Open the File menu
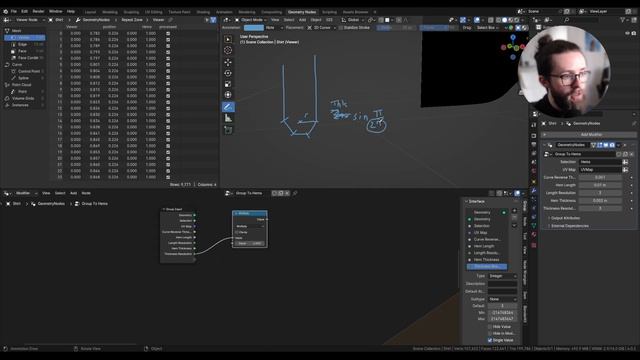The height and width of the screenshot is (360, 640). tap(14, 11)
